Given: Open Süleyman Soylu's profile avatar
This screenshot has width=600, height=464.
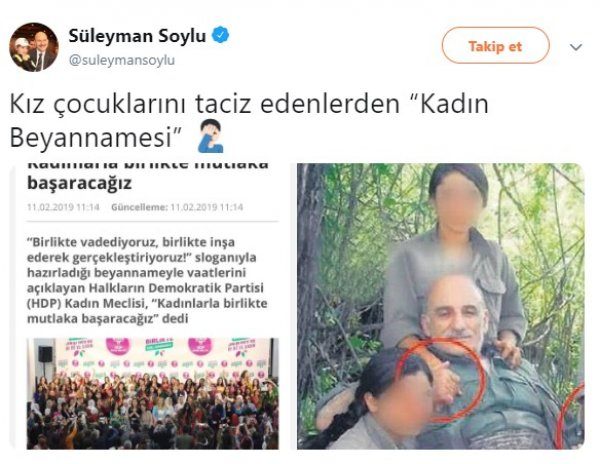Looking at the screenshot, I should pos(34,47).
